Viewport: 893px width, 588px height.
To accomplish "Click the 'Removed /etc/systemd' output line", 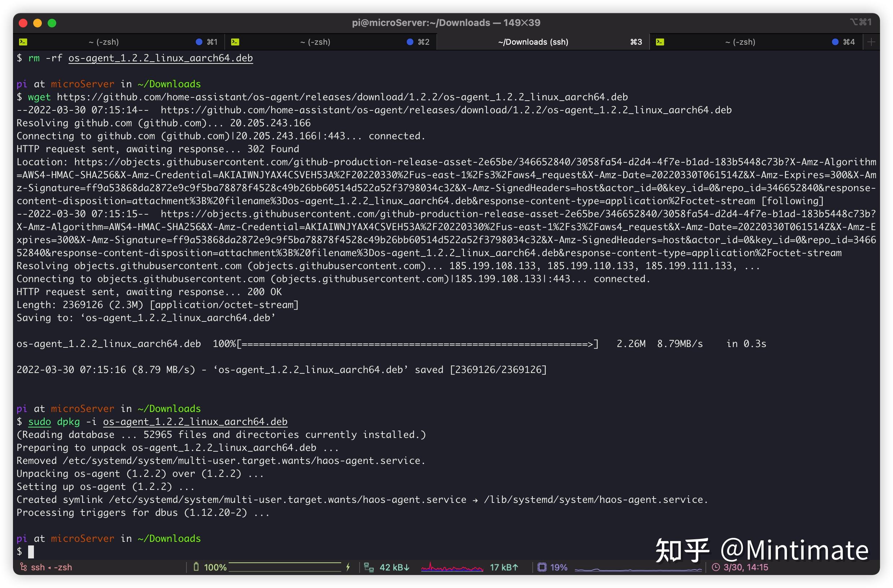I will 221,460.
